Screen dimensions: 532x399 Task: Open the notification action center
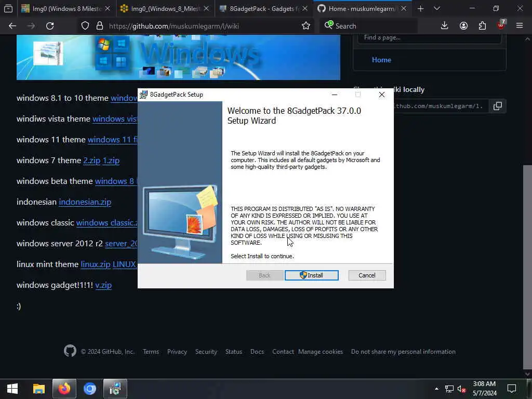pyautogui.click(x=512, y=389)
